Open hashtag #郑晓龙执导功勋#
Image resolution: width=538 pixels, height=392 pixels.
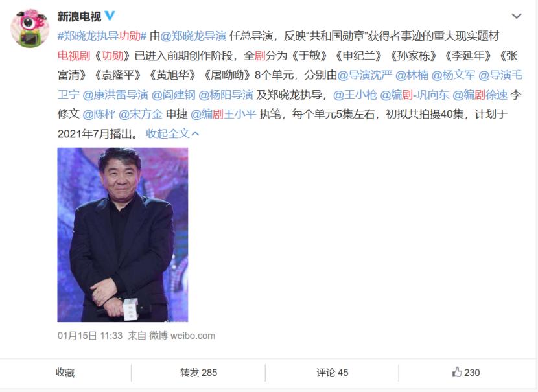tap(102, 36)
